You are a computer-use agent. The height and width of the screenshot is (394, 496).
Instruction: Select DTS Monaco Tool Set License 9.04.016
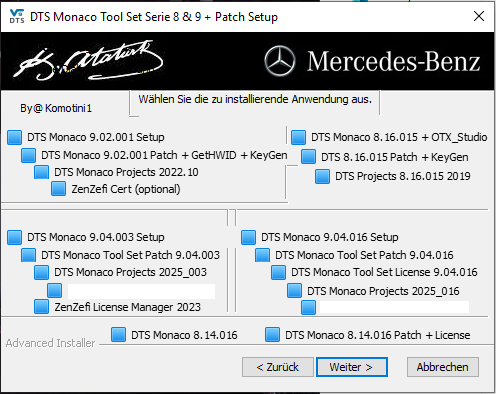point(278,272)
